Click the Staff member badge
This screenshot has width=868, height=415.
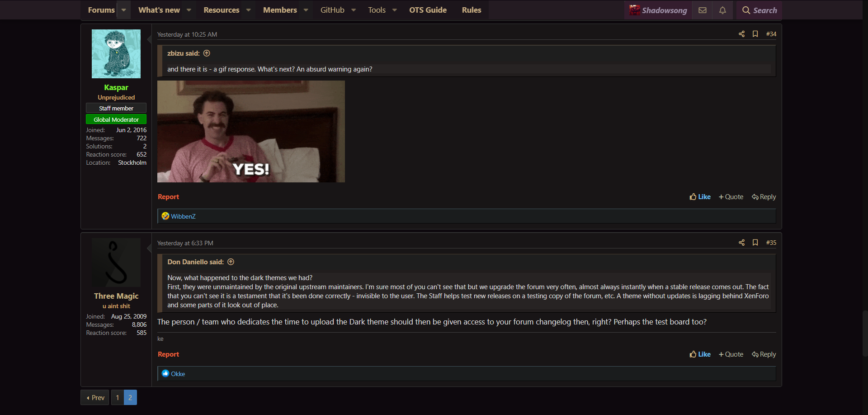click(116, 108)
